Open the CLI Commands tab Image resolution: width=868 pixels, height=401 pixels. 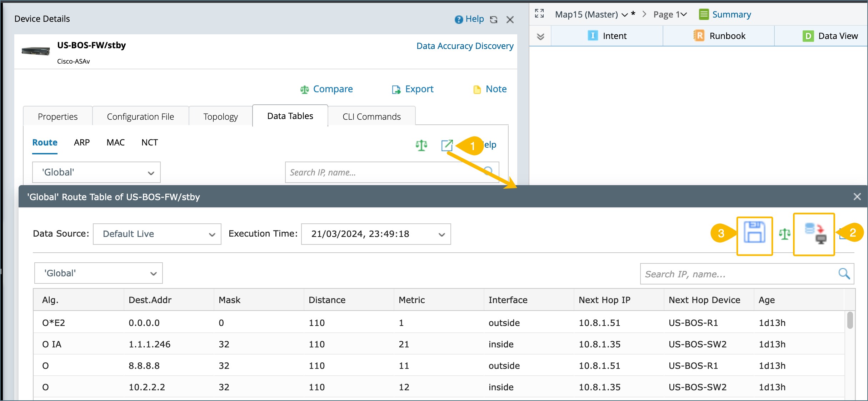371,117
